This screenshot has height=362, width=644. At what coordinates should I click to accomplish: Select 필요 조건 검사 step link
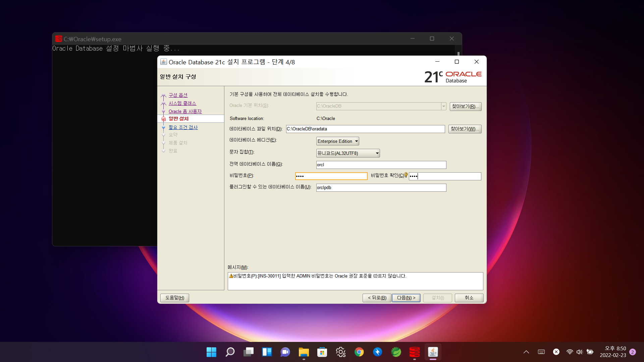pos(183,127)
